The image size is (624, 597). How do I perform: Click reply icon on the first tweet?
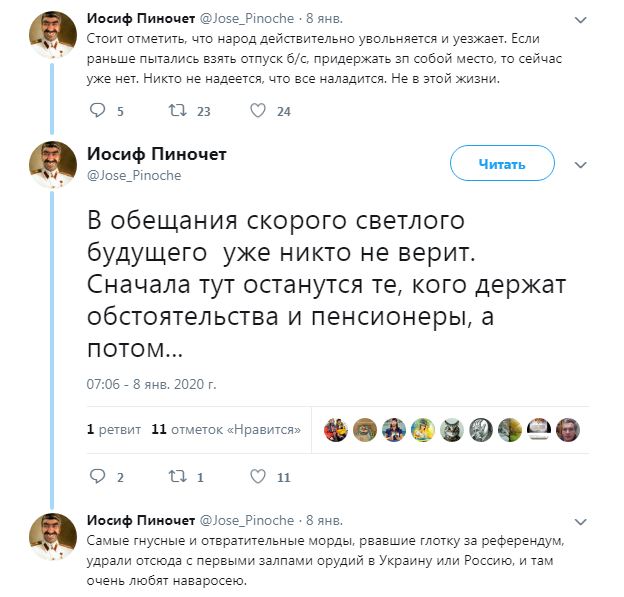pyautogui.click(x=97, y=111)
